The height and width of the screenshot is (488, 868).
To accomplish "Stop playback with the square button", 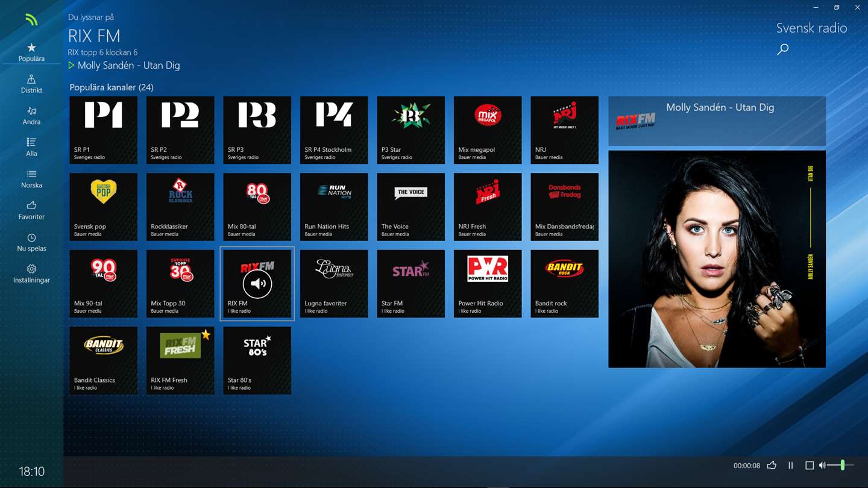I will [x=810, y=466].
